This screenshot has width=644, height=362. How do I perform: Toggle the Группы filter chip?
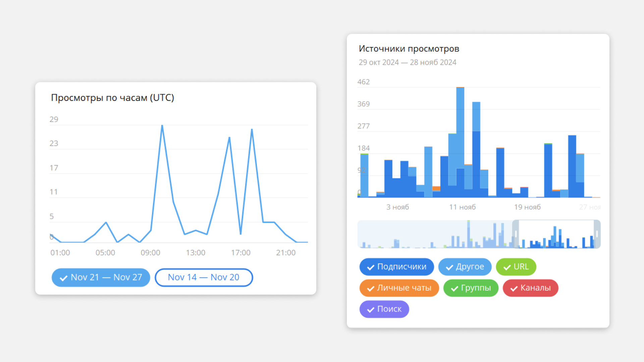(x=471, y=288)
